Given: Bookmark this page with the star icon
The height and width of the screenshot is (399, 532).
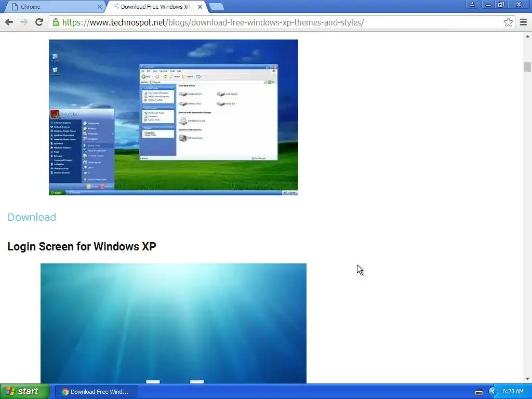Looking at the screenshot, I should (508, 22).
